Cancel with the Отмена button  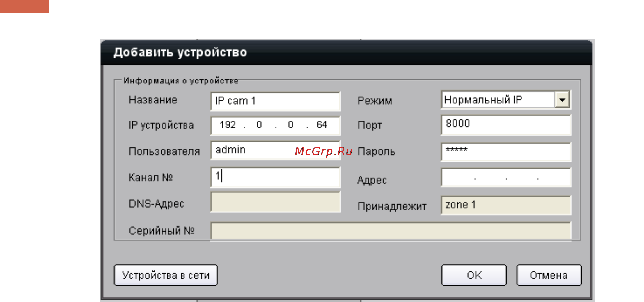[x=549, y=275]
